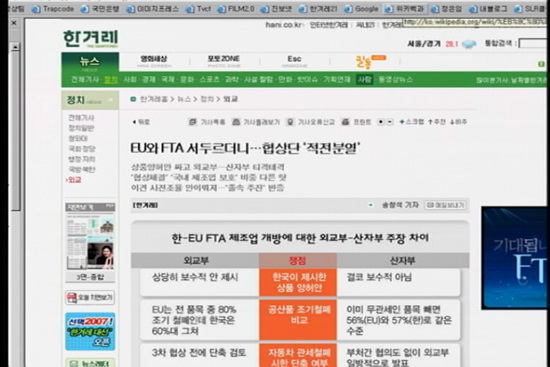
Task: Open the 인터넷한겨레 top link
Action: (329, 25)
